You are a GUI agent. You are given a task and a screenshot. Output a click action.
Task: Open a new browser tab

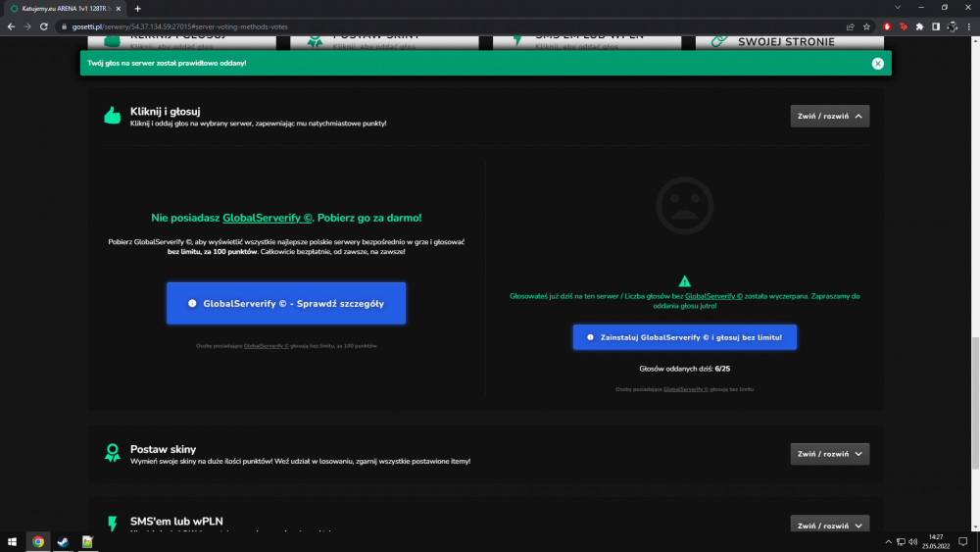coord(137,9)
